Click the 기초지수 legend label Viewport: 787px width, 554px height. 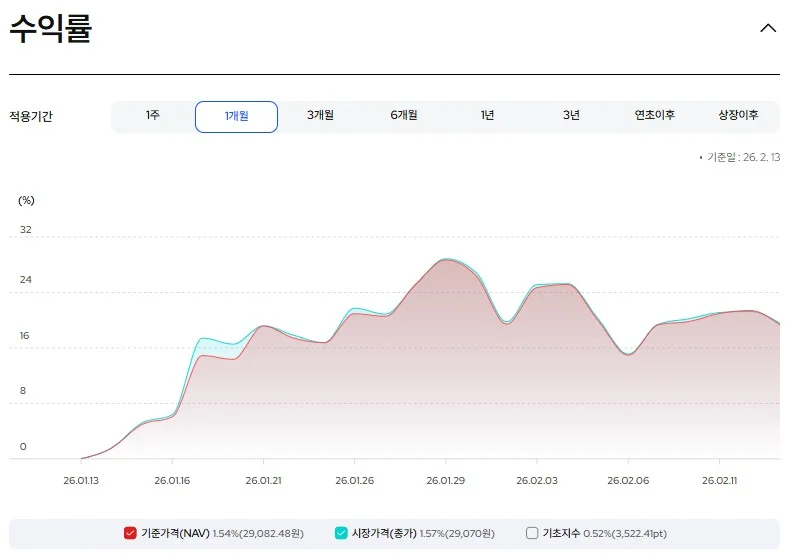point(561,533)
